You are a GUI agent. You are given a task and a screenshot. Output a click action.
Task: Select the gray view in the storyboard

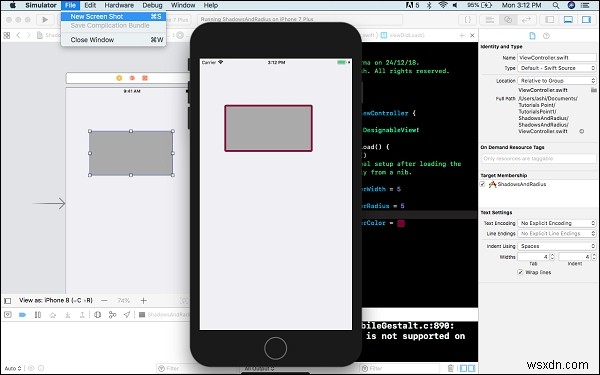pos(131,153)
